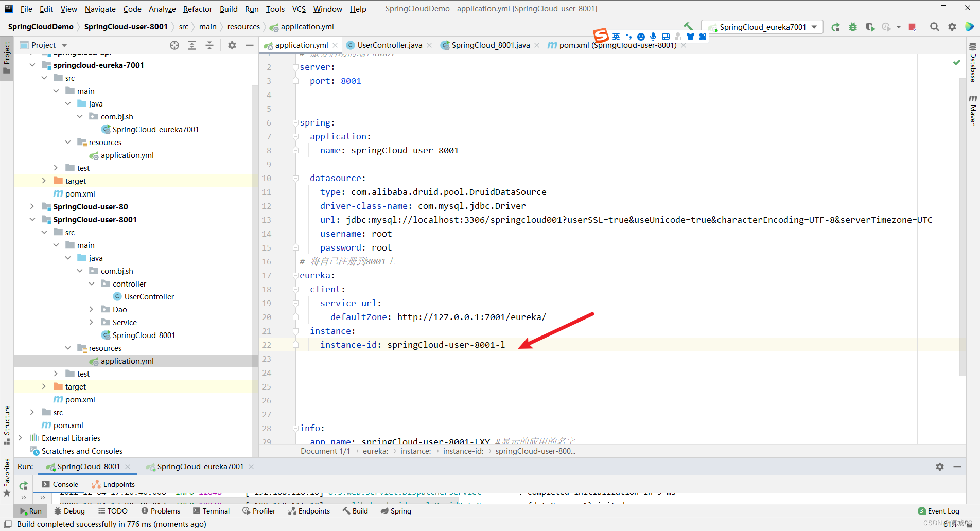Click the instance-id breadcrumb below editor

(463, 451)
